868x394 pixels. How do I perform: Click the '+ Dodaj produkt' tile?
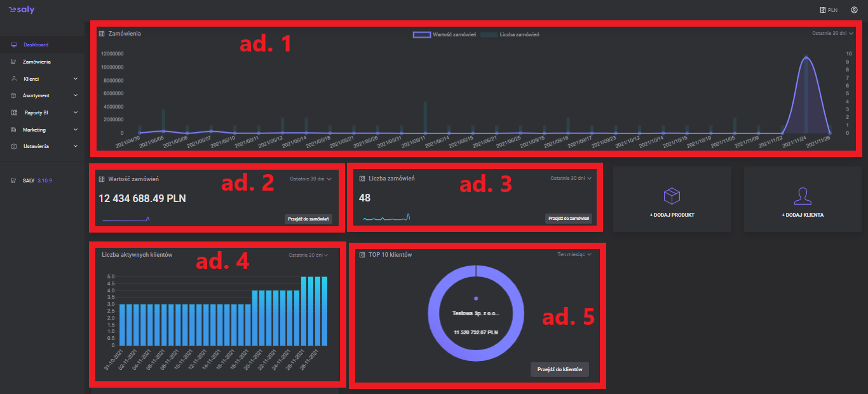[672, 199]
